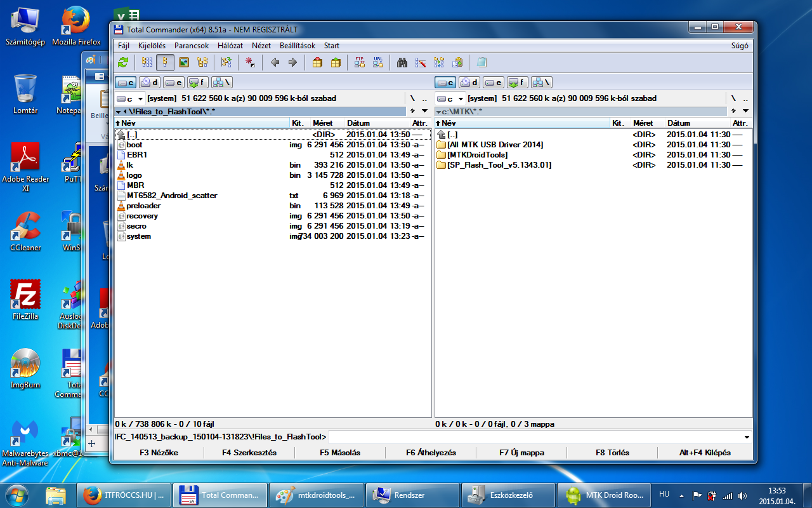Go back using the left arrow icon

[x=275, y=62]
